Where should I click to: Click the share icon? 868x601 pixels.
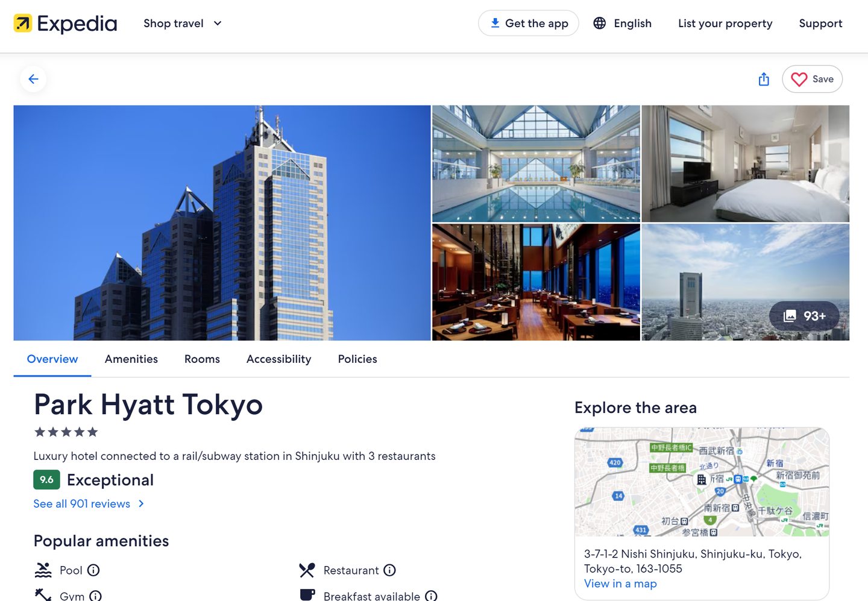pos(764,79)
